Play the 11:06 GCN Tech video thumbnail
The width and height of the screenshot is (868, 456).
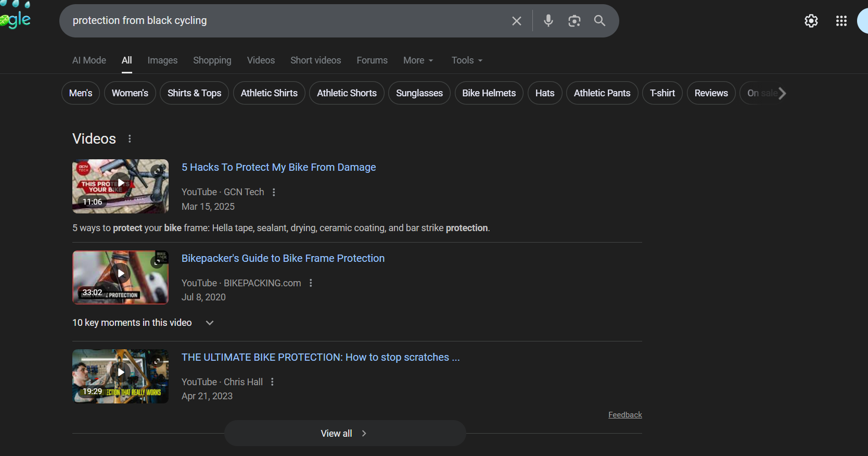[120, 186]
